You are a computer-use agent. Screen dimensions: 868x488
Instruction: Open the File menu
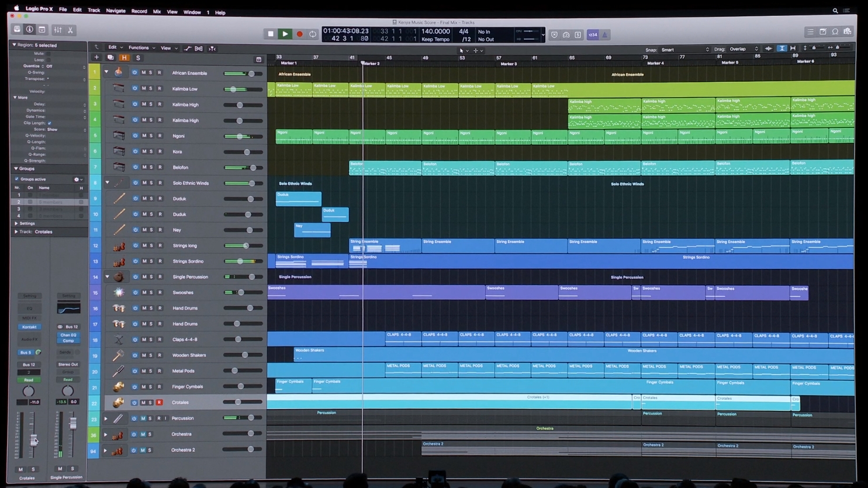pyautogui.click(x=63, y=10)
